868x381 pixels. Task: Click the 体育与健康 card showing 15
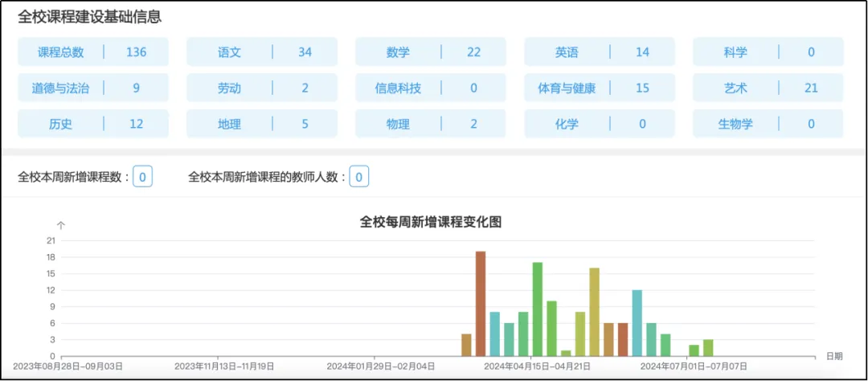point(600,88)
